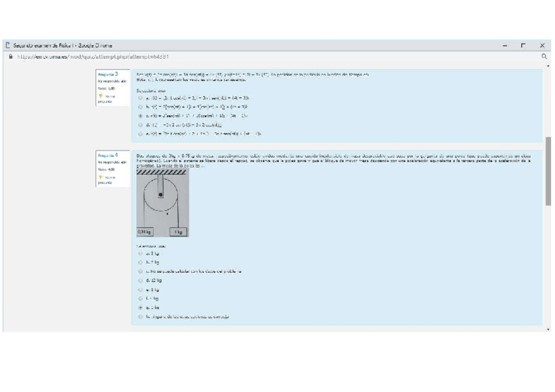Choose option b in Pregunta 3
The height and width of the screenshot is (392, 555).
[x=141, y=106]
